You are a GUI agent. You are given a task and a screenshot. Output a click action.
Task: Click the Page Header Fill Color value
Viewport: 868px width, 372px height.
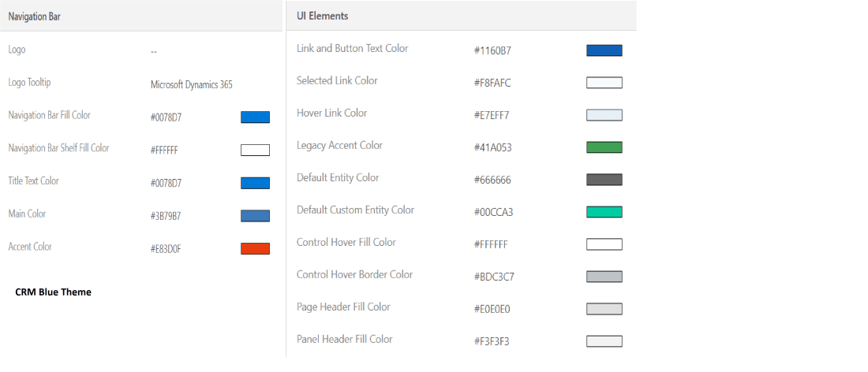(x=492, y=309)
